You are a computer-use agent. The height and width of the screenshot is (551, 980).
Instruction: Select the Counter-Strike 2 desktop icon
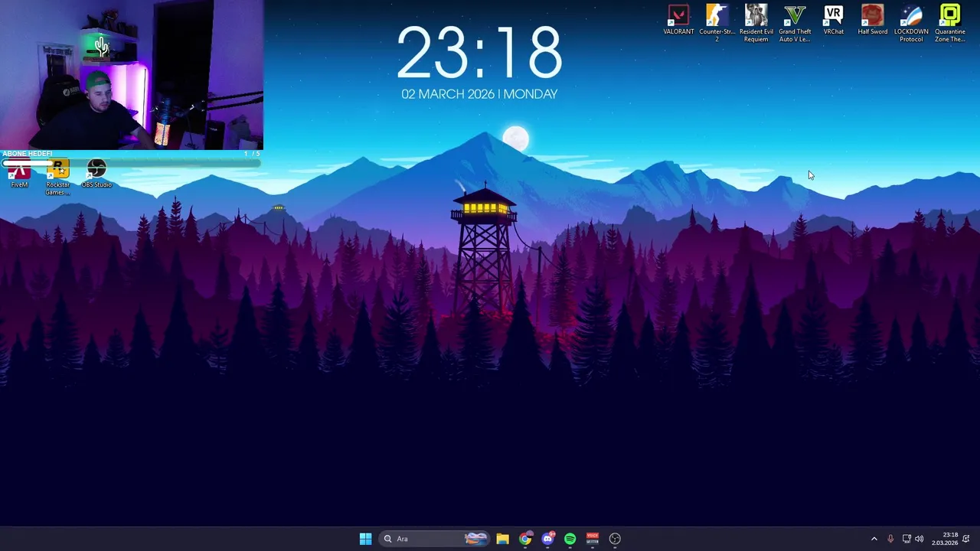pos(717,23)
